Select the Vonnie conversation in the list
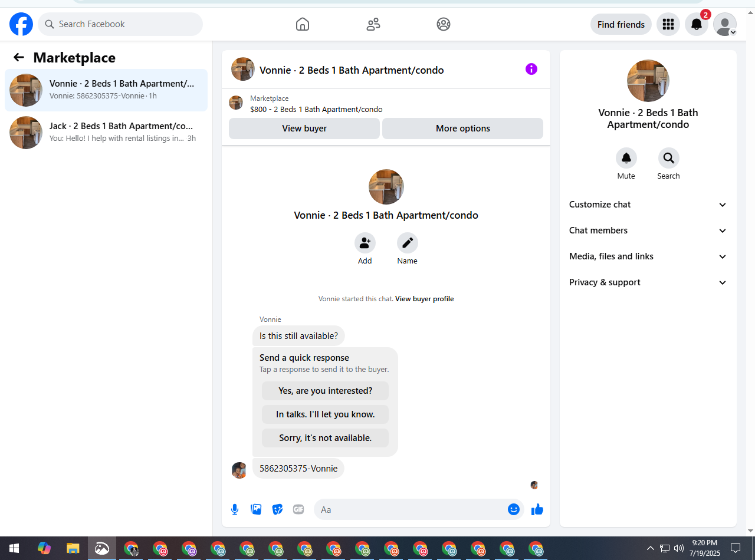 (x=106, y=90)
